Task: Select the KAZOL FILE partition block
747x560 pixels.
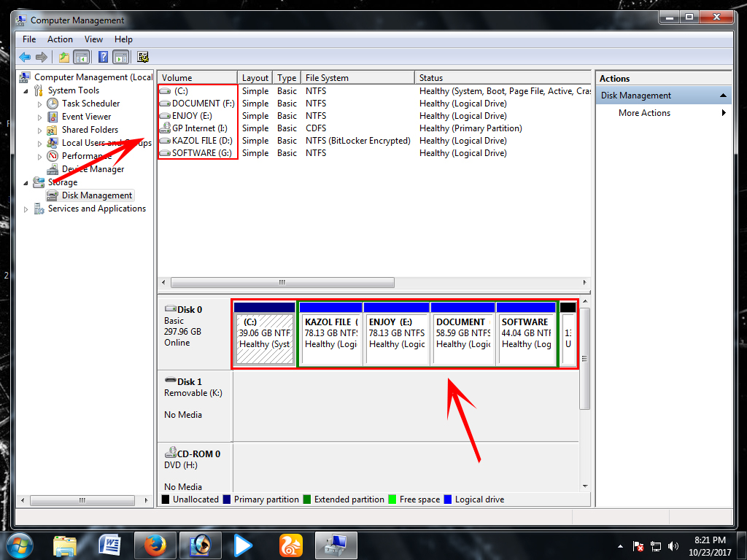Action: tap(330, 334)
